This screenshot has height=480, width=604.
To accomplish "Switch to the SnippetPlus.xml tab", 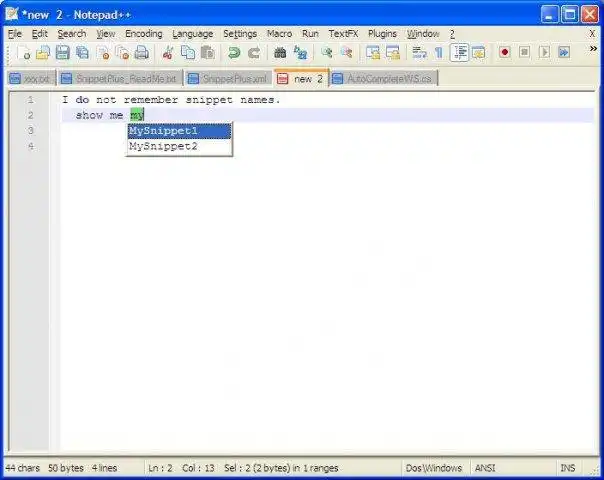I will 228,79.
